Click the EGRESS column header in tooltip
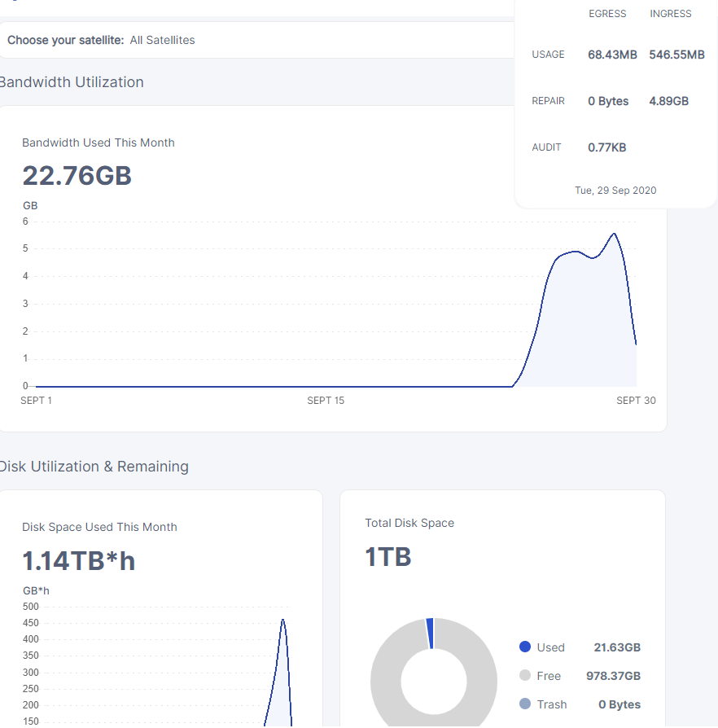The width and height of the screenshot is (718, 728). click(x=607, y=14)
